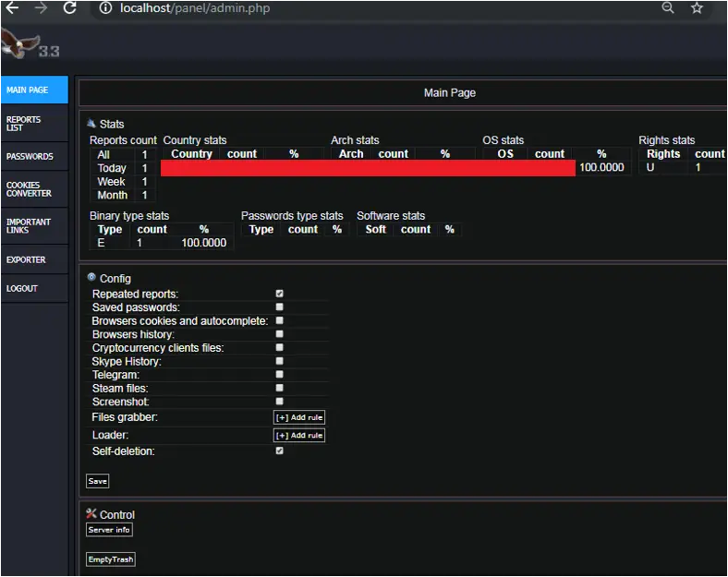Viewport: 728px width, 577px height.
Task: Open the site info icon in address bar
Action: pyautogui.click(x=105, y=8)
